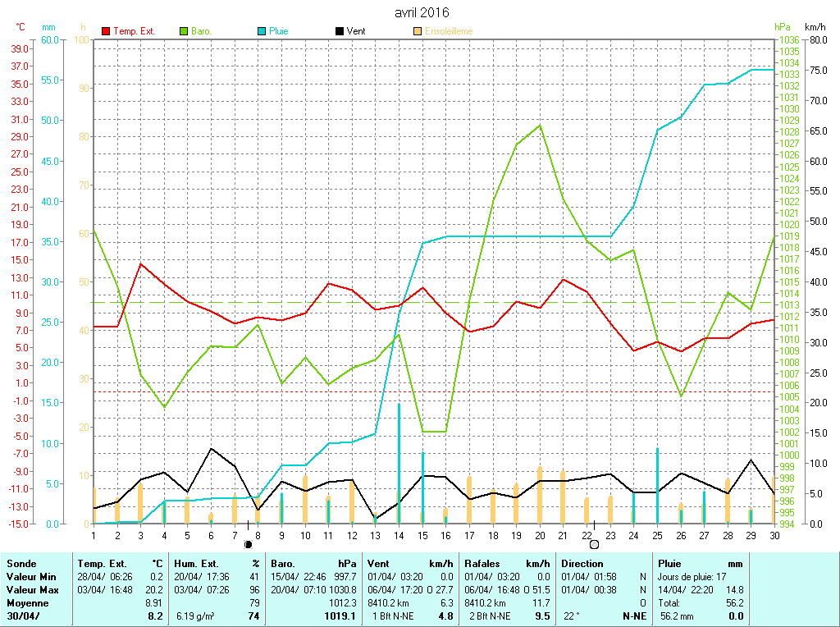Click day 30 on the x-axis

point(774,535)
